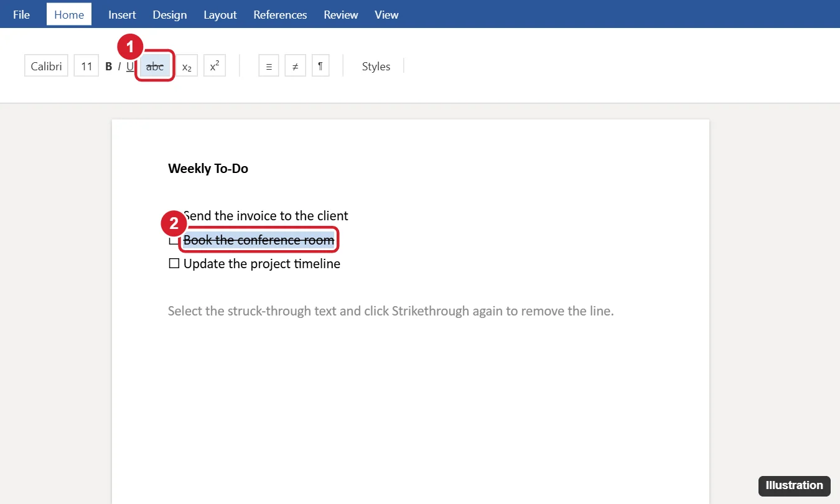This screenshot has width=840, height=504.
Task: Click the not-equal symbol toolbar icon
Action: coord(296,66)
